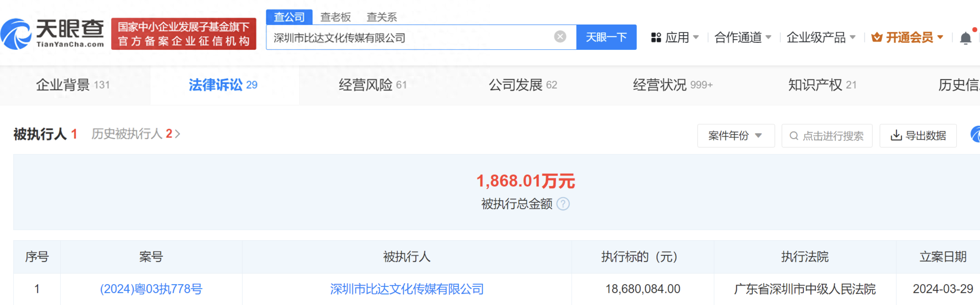Screen dimensions: 980x305
Task: Click the 立案日期 column header
Action: 943,257
